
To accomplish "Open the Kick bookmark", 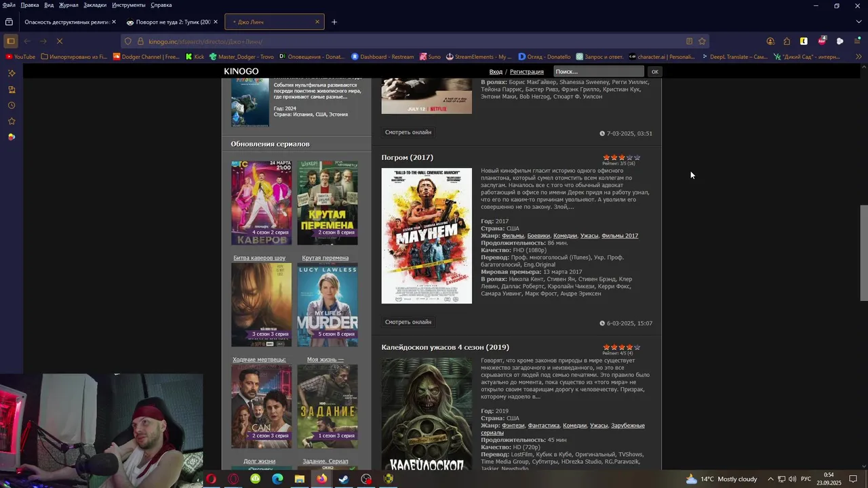I will (195, 57).
